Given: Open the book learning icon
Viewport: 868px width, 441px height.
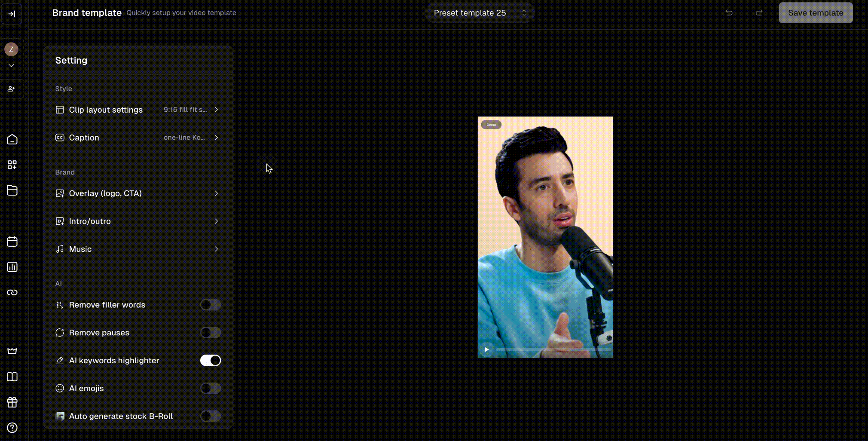Looking at the screenshot, I should (12, 377).
